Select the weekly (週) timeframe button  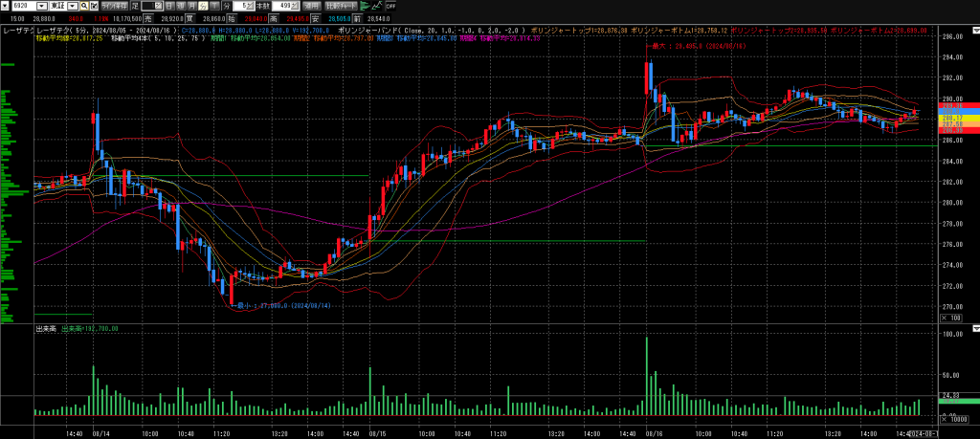coord(181,5)
